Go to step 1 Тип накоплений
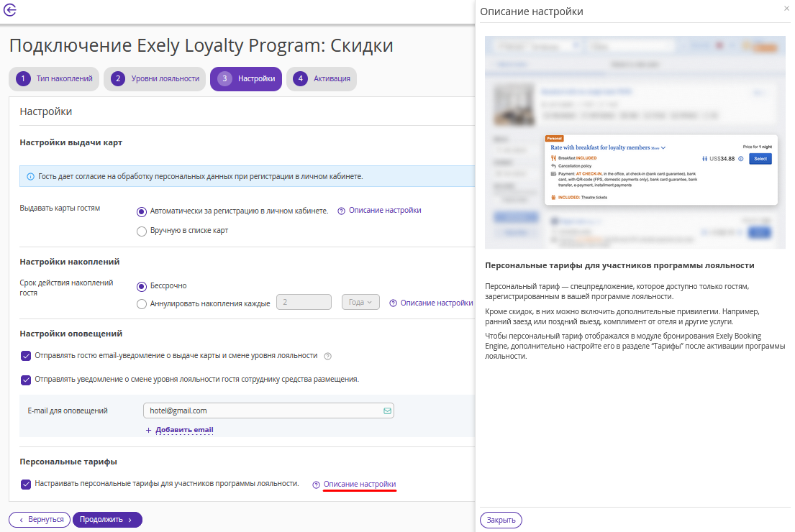The image size is (795, 532). click(54, 79)
